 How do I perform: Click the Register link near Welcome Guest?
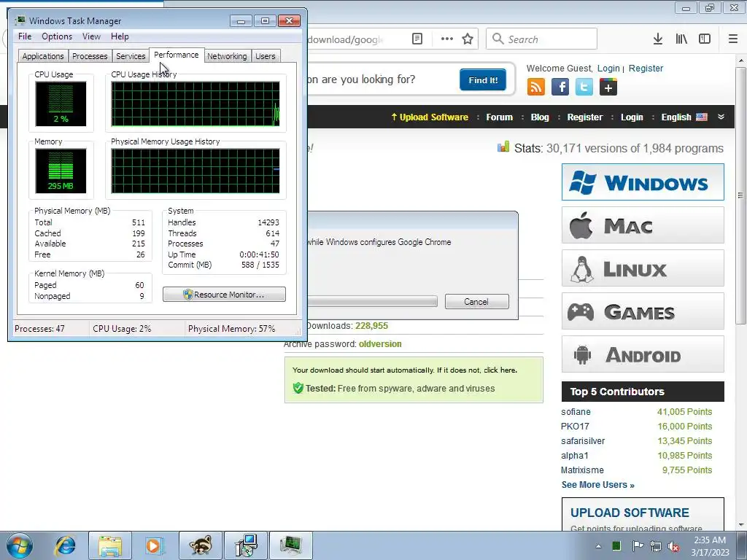[x=646, y=68]
